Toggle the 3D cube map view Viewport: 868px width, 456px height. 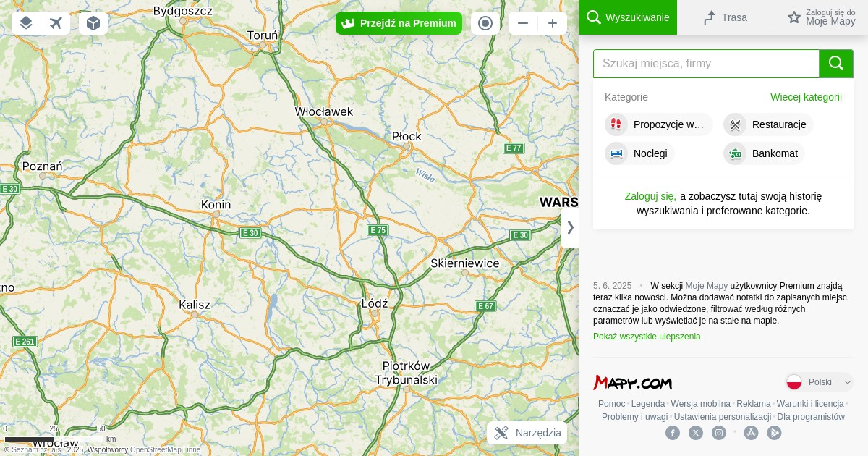point(93,23)
